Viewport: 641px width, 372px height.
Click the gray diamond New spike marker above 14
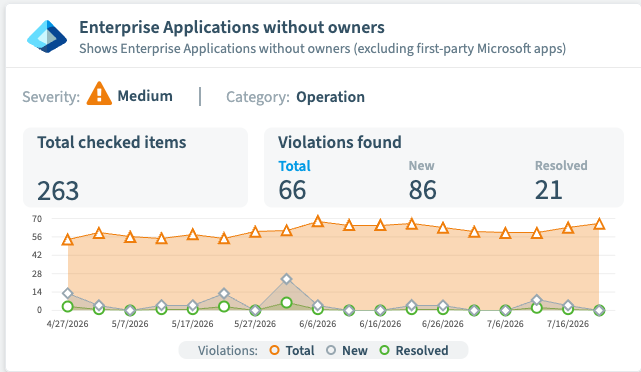tap(287, 279)
